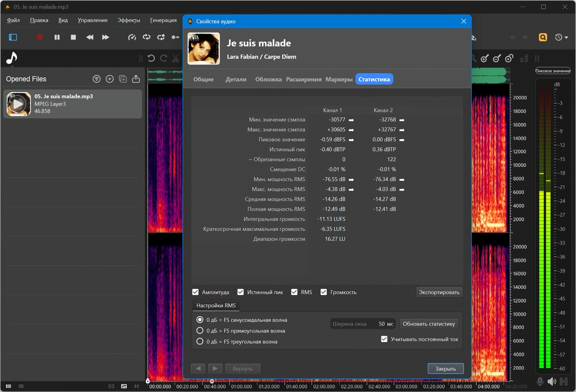The height and width of the screenshot is (392, 576).
Task: Open the Настройки RMS tab
Action: [x=216, y=305]
